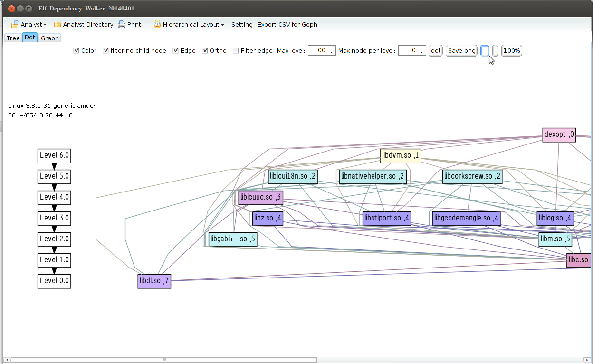Screen dimensions: 593x364
Task: Increase the Max level spinner value
Action: pos(331,48)
